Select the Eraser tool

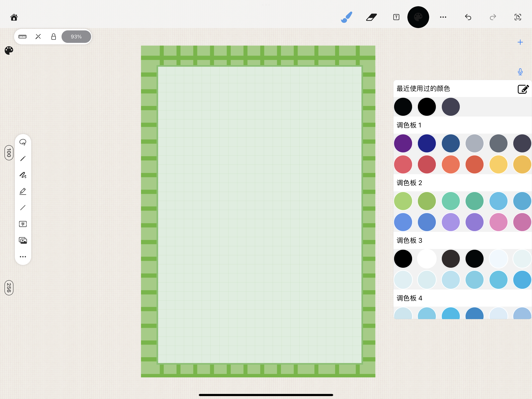pyautogui.click(x=371, y=17)
